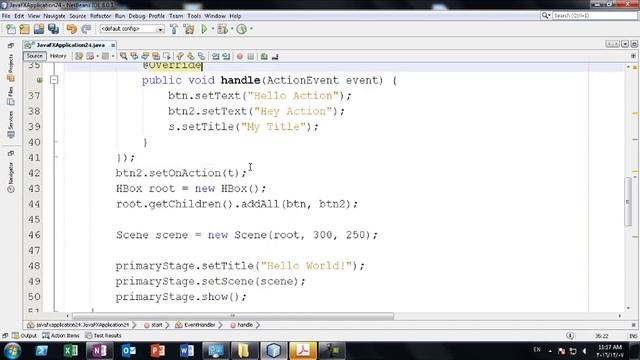The width and height of the screenshot is (640, 360).
Task: Open the Refactor menu
Action: 100,16
